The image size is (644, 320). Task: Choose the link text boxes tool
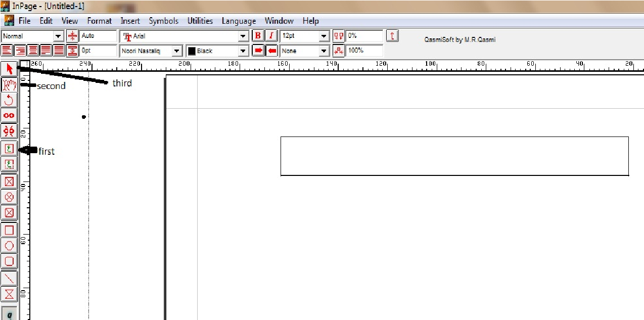pos(9,116)
